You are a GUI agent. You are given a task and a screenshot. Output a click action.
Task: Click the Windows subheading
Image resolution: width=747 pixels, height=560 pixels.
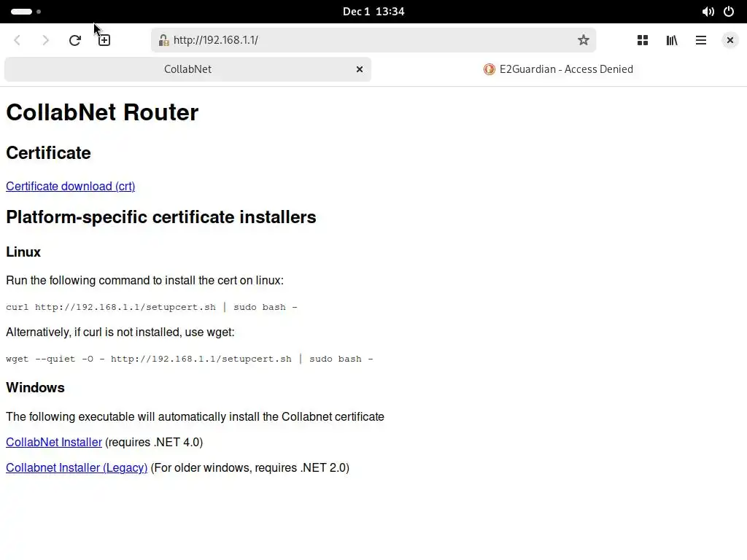coord(35,388)
